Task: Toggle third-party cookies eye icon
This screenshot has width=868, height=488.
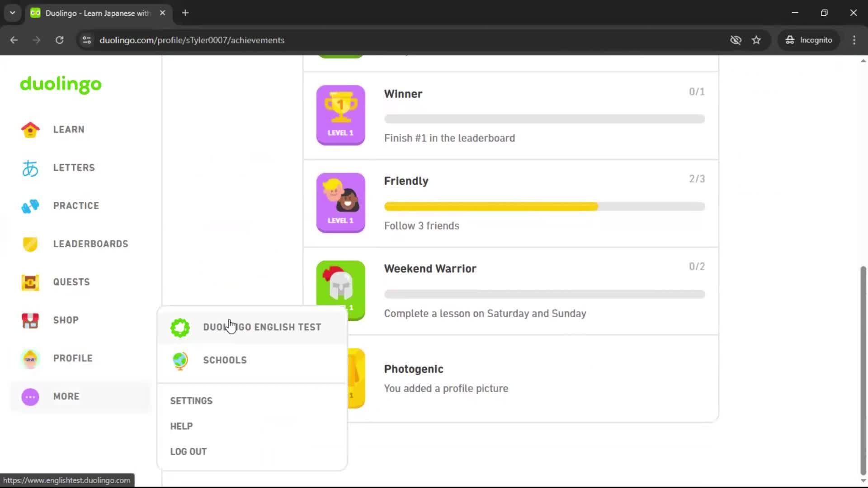Action: (x=736, y=40)
